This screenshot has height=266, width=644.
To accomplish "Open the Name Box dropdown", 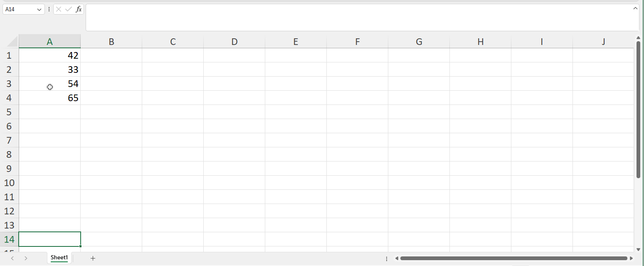I will [39, 9].
